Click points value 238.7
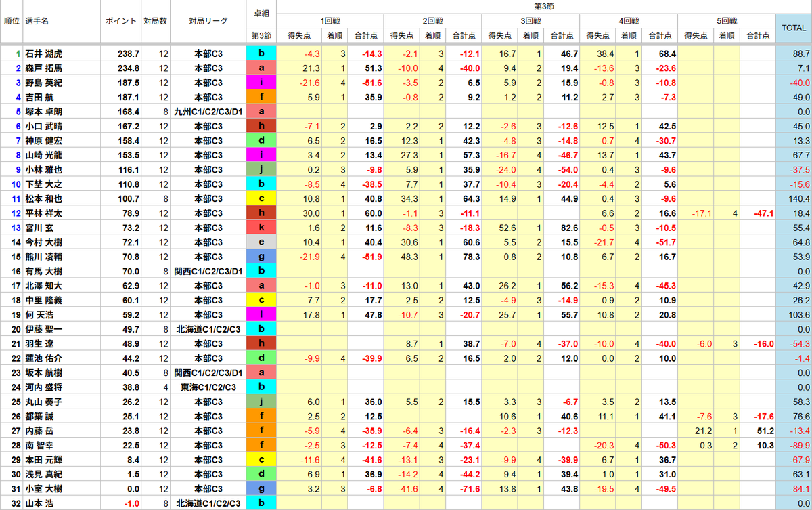812x510 pixels. pyautogui.click(x=129, y=53)
